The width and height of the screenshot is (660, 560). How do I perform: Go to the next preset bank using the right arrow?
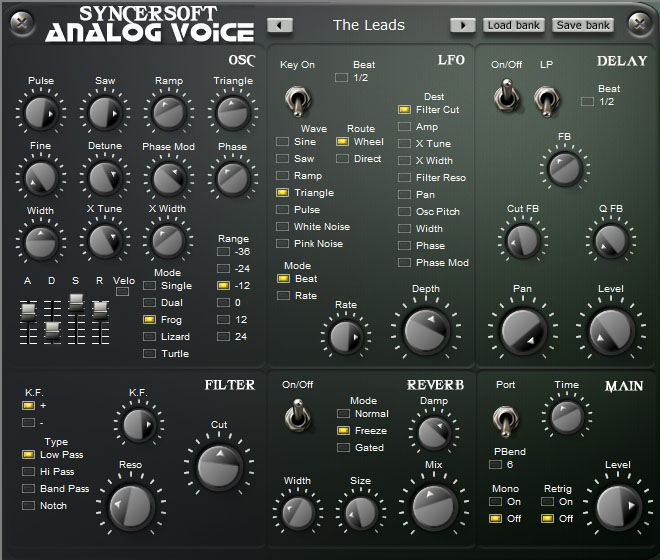point(463,25)
